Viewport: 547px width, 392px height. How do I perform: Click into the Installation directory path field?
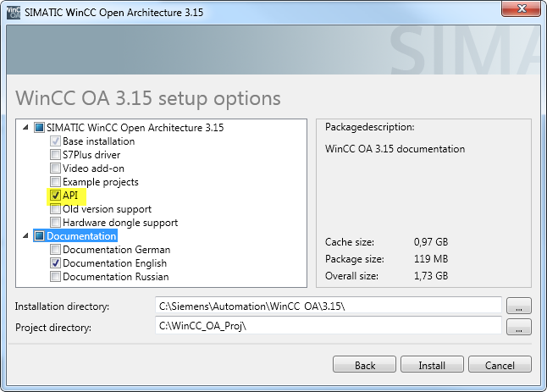click(329, 306)
